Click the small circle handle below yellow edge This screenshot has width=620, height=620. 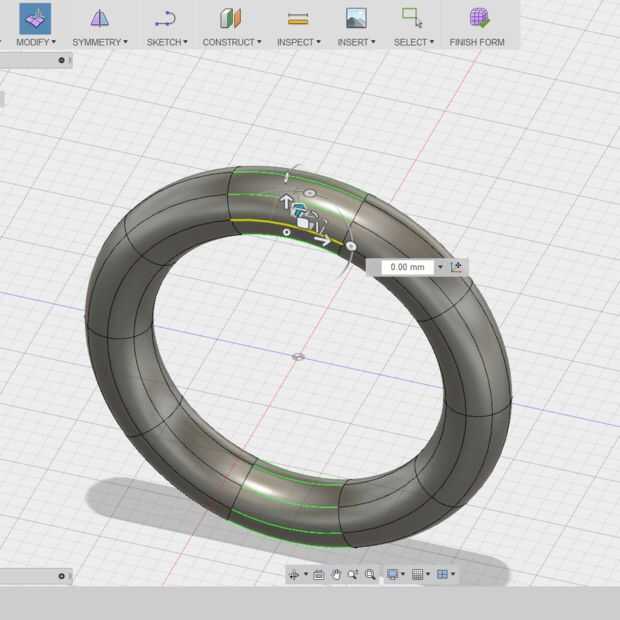point(287,232)
